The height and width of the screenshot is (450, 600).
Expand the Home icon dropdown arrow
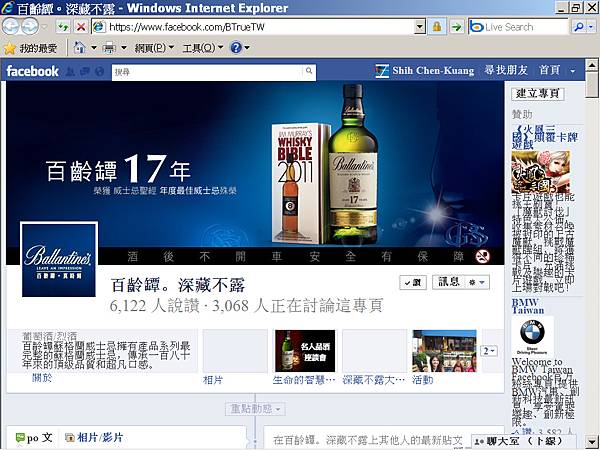click(x=94, y=48)
